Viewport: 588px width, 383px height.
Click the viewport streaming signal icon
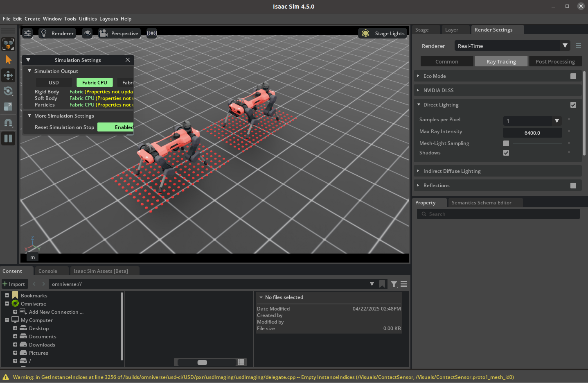coord(152,33)
